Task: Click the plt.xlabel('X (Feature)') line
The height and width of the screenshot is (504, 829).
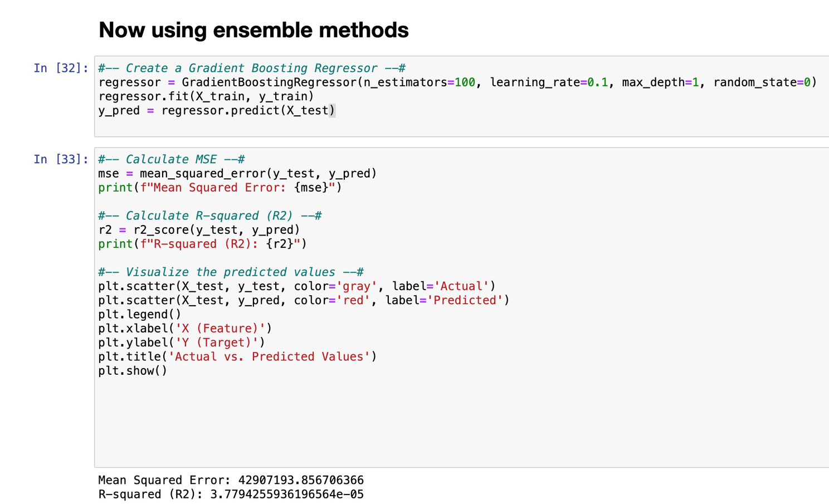Action: pos(185,329)
